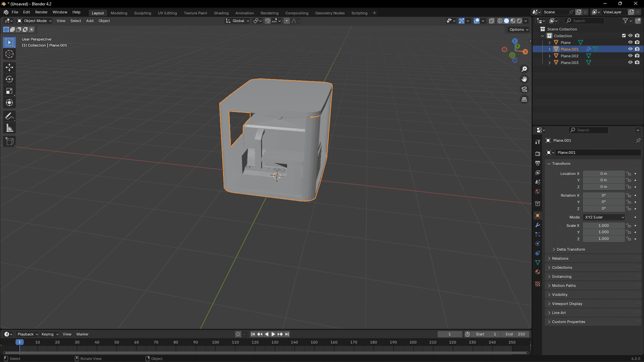The height and width of the screenshot is (362, 644).
Task: Open the Render menu
Action: [41, 12]
